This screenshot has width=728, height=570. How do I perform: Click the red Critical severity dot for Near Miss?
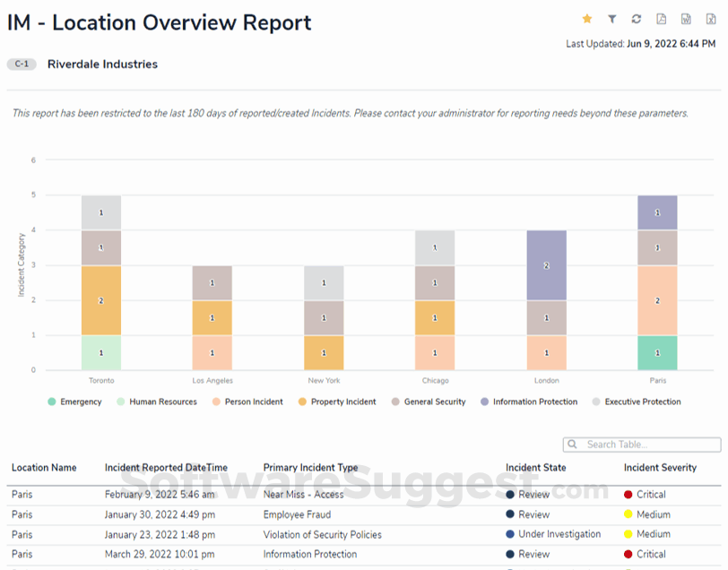pyautogui.click(x=628, y=495)
